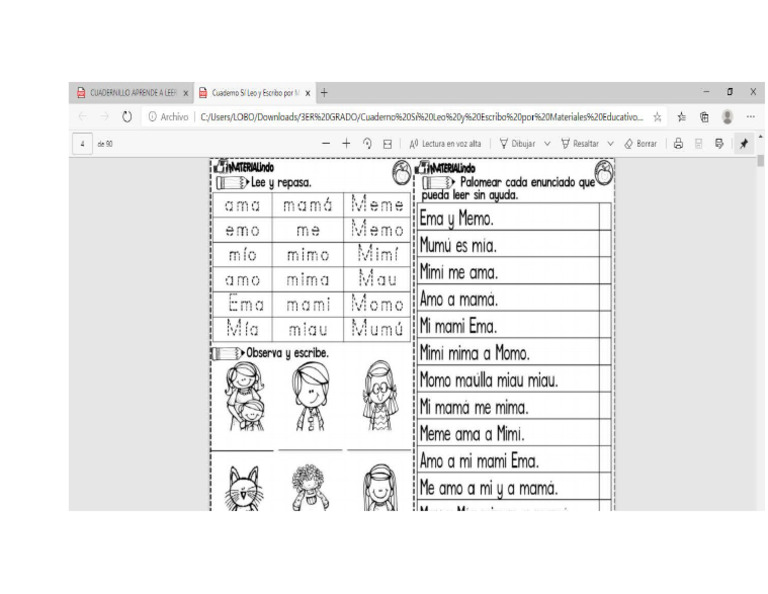Viewport: 768px width, 594px height.
Task: Rotate the PDF page
Action: point(367,143)
